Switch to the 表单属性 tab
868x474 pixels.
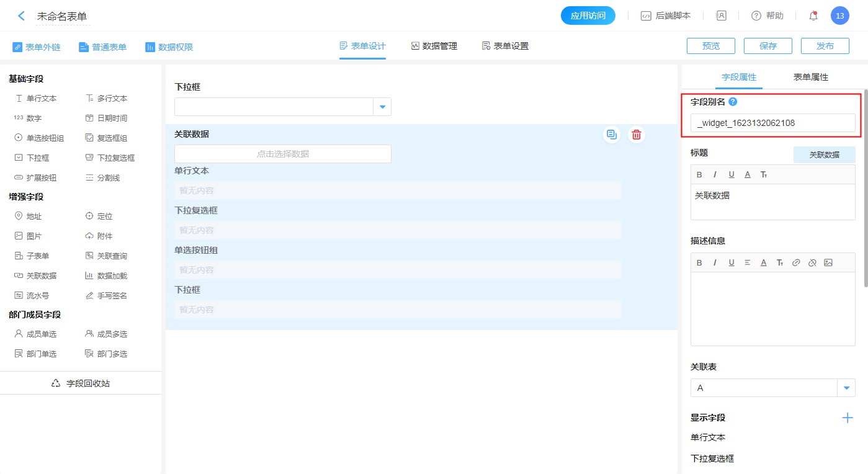pyautogui.click(x=810, y=78)
